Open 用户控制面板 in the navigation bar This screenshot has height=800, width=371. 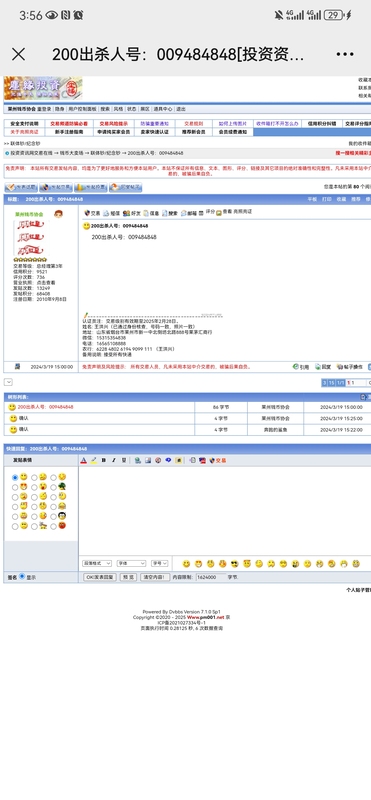point(83,109)
